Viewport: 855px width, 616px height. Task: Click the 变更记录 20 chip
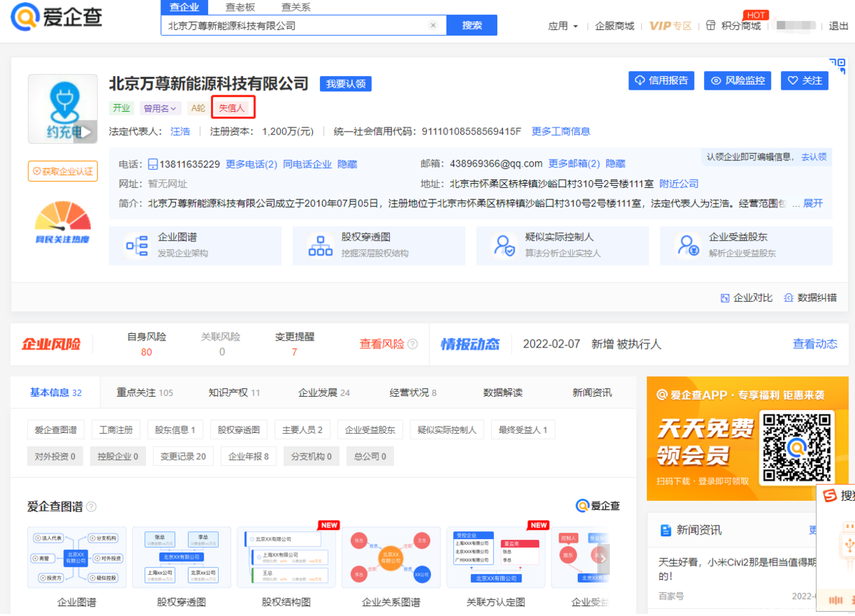(x=183, y=456)
